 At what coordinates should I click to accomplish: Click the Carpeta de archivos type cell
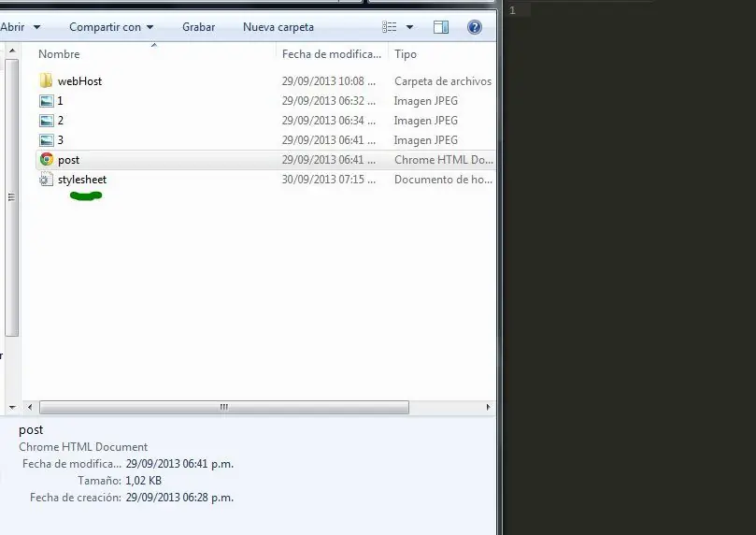click(x=443, y=81)
